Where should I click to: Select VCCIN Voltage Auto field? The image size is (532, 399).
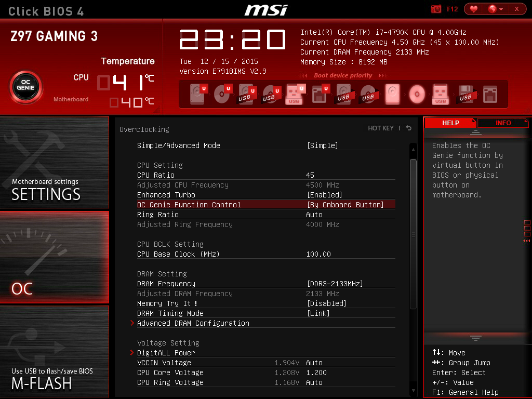(314, 362)
